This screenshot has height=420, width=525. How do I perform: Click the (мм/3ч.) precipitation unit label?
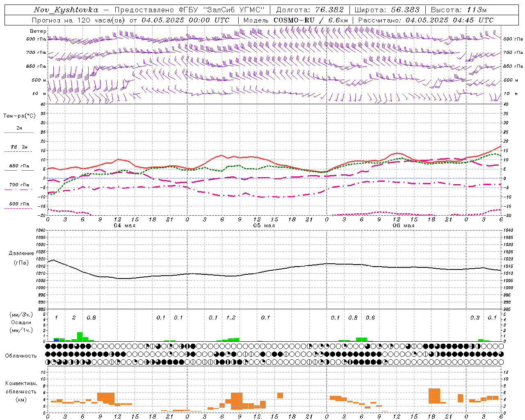[21, 315]
